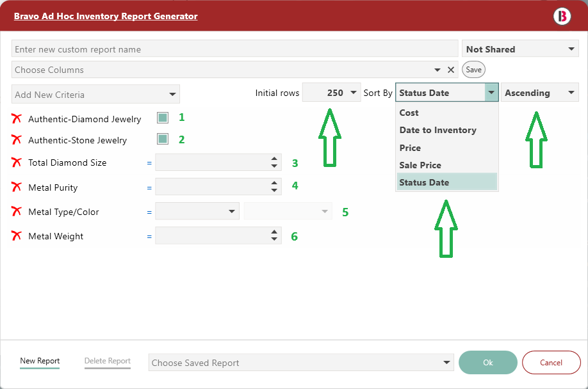Clear chosen columns with the X icon
The width and height of the screenshot is (588, 389).
(451, 70)
